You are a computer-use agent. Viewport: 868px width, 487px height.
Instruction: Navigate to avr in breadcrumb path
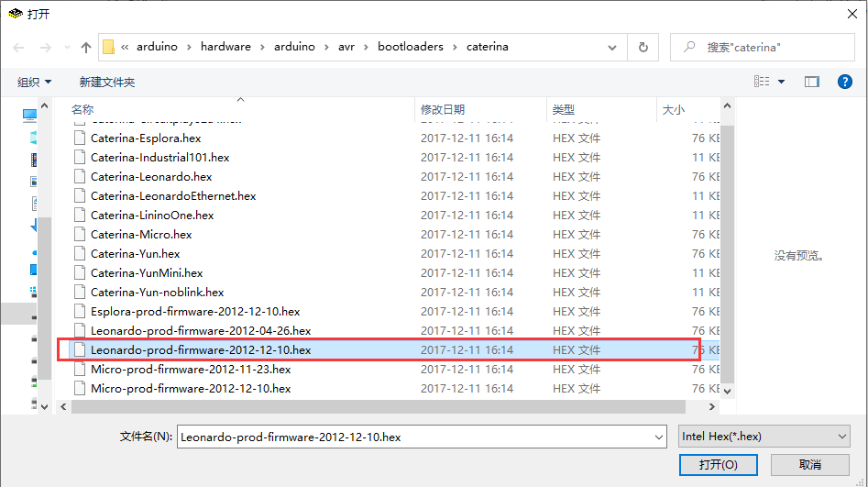pos(346,47)
